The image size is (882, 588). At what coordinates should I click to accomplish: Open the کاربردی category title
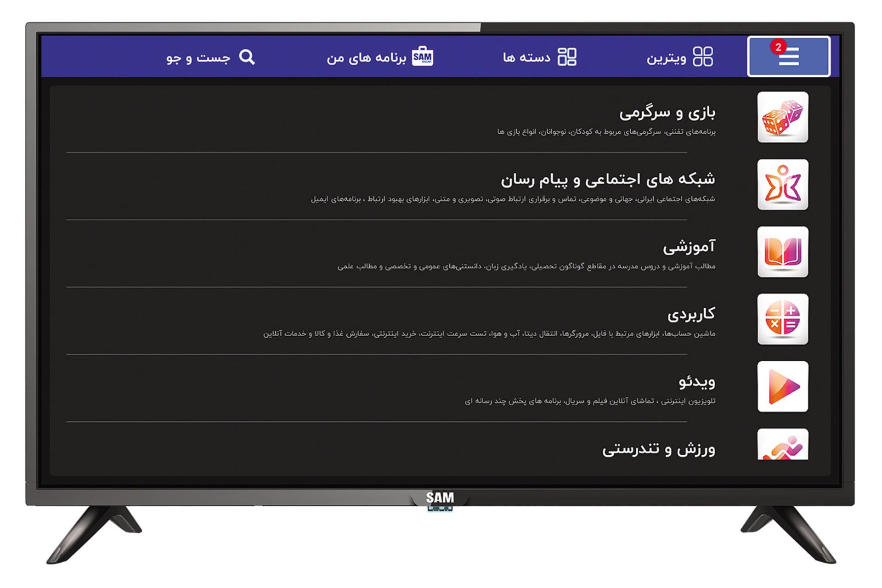tap(691, 314)
